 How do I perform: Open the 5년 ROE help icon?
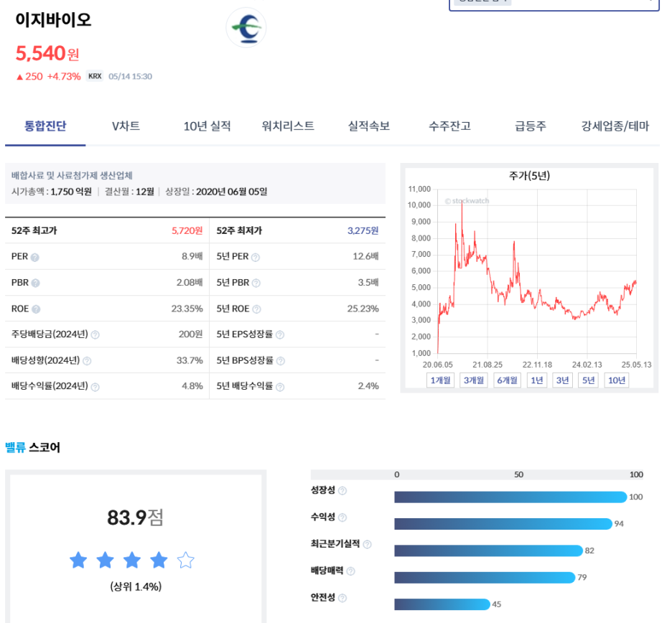pos(256,309)
